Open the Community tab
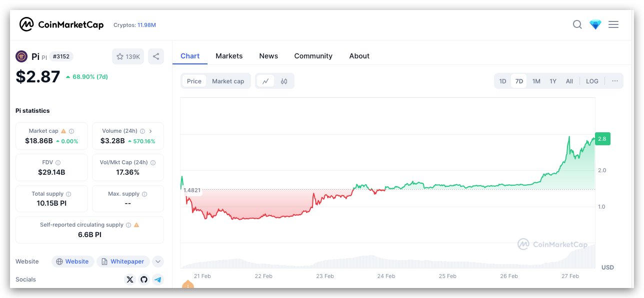The image size is (644, 298). tap(313, 56)
